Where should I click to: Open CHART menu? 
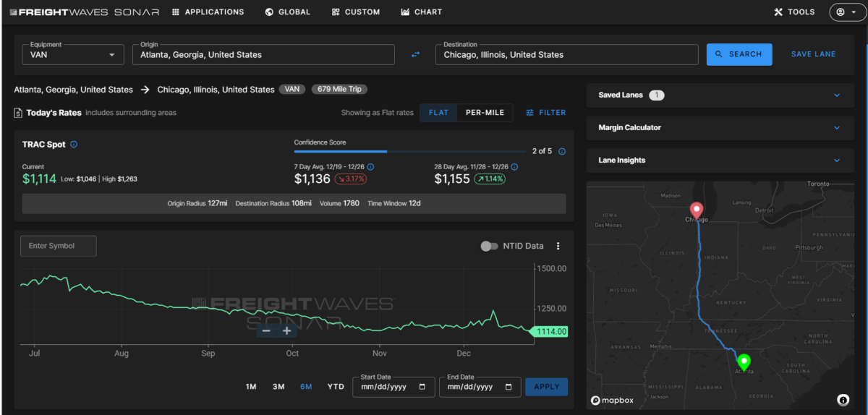(x=422, y=12)
